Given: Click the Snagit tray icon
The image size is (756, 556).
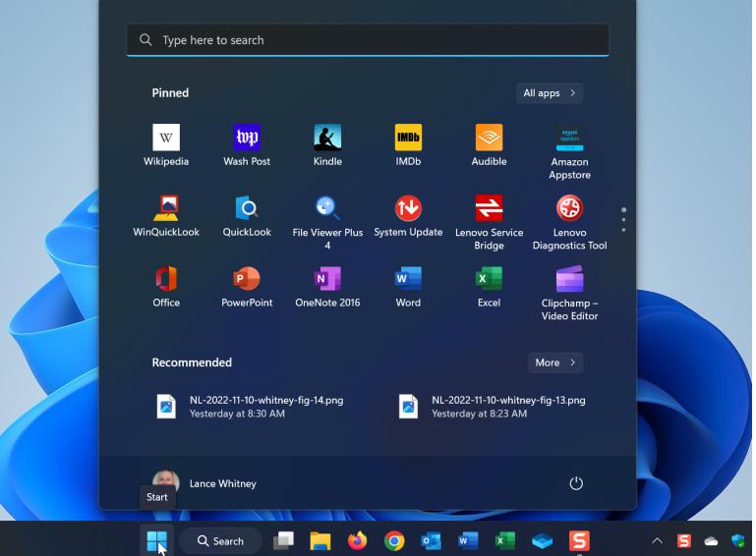Looking at the screenshot, I should coord(684,541).
